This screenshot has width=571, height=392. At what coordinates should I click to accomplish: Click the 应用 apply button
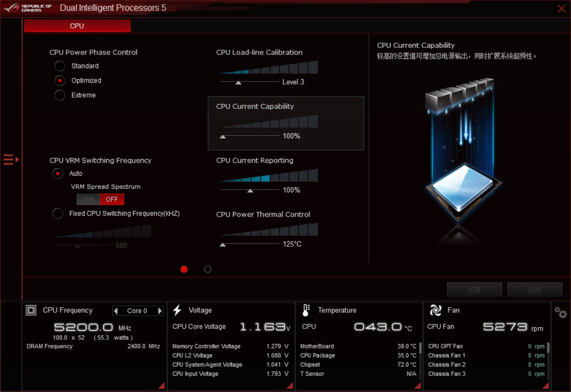pos(535,290)
